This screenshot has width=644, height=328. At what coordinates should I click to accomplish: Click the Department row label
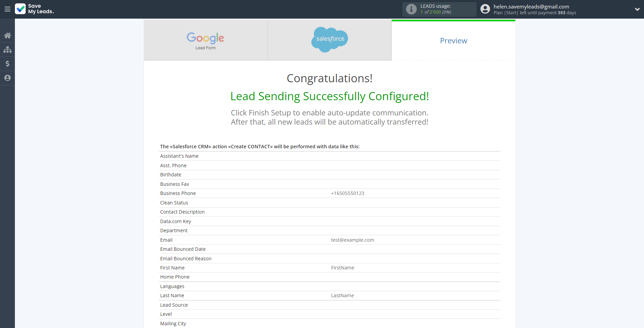point(174,231)
